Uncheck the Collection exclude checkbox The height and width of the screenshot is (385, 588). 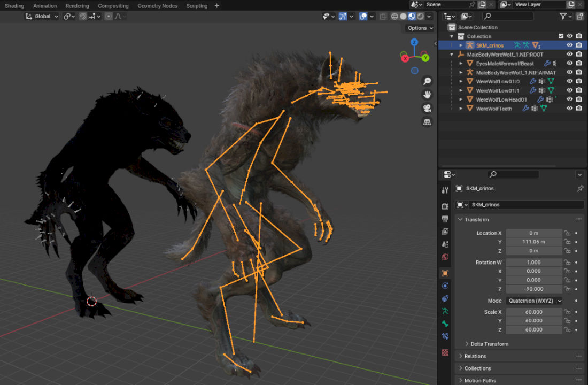(561, 36)
